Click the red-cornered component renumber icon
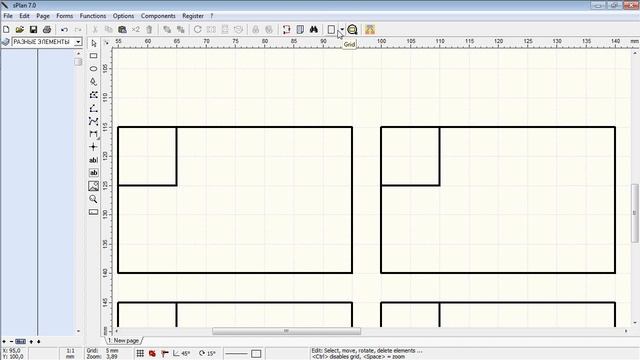This screenshot has height=360, width=640. (x=287, y=29)
